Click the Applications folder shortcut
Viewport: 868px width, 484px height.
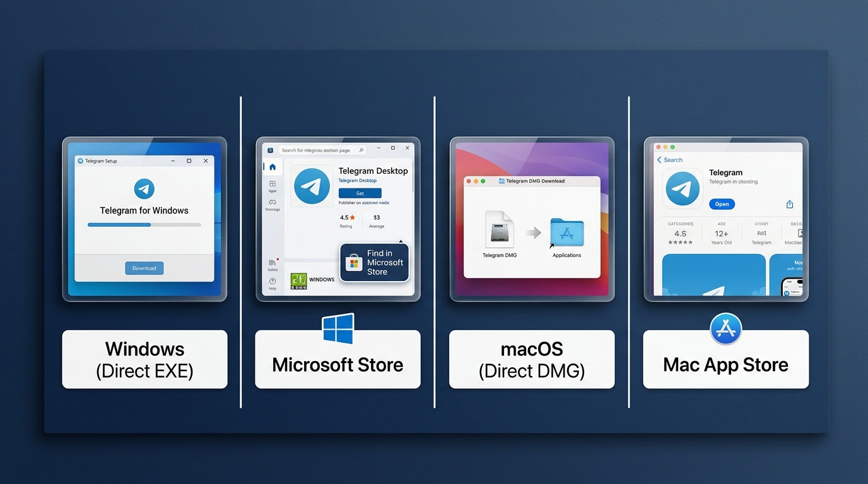566,232
